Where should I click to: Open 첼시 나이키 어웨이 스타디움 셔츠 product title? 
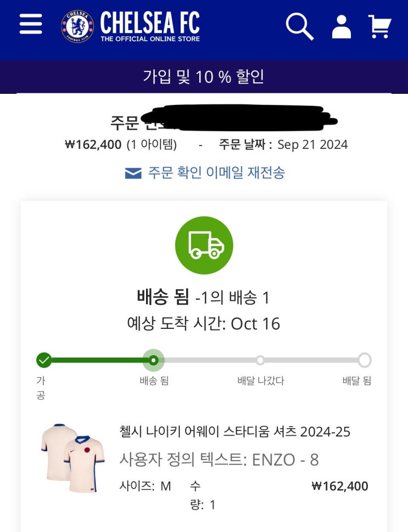pyautogui.click(x=234, y=432)
